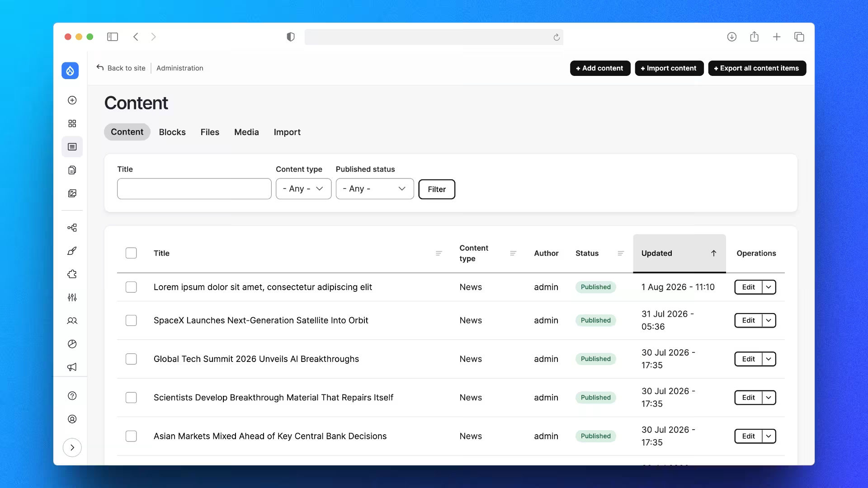Open the Structure hierarchy sidebar icon
The image size is (868, 488).
[x=72, y=228]
